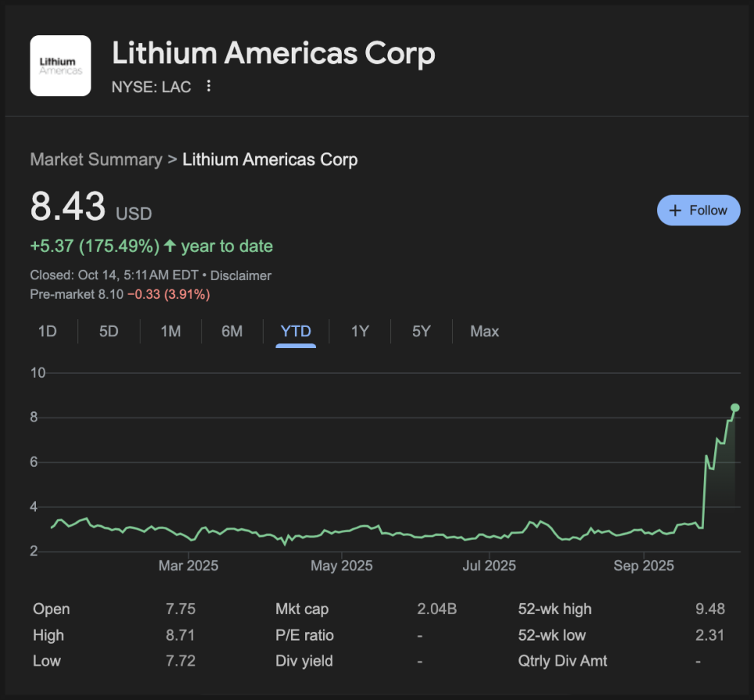This screenshot has width=754, height=700.
Task: Select the 5D time range tab
Action: tap(108, 332)
